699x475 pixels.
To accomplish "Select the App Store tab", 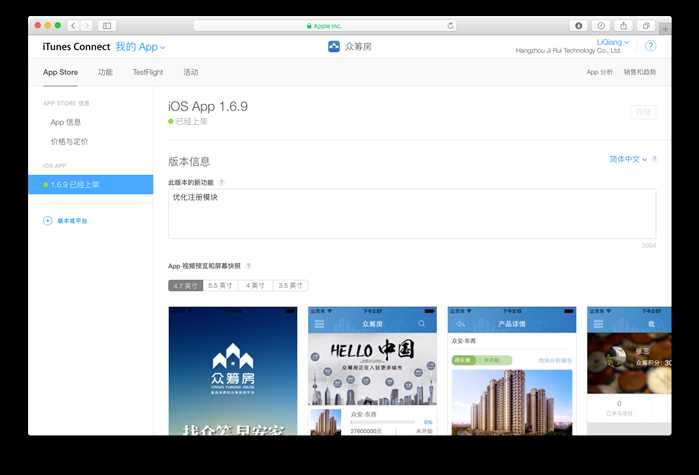I will (61, 72).
